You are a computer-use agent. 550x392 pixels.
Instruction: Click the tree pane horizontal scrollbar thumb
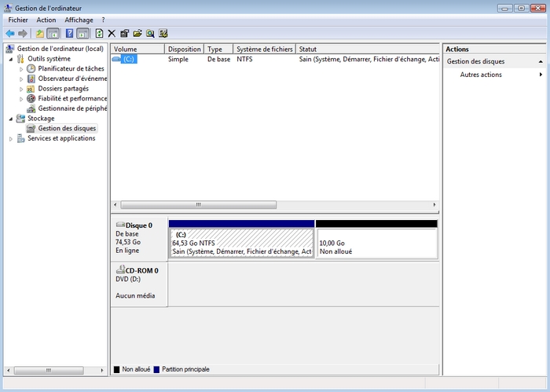tap(49, 370)
